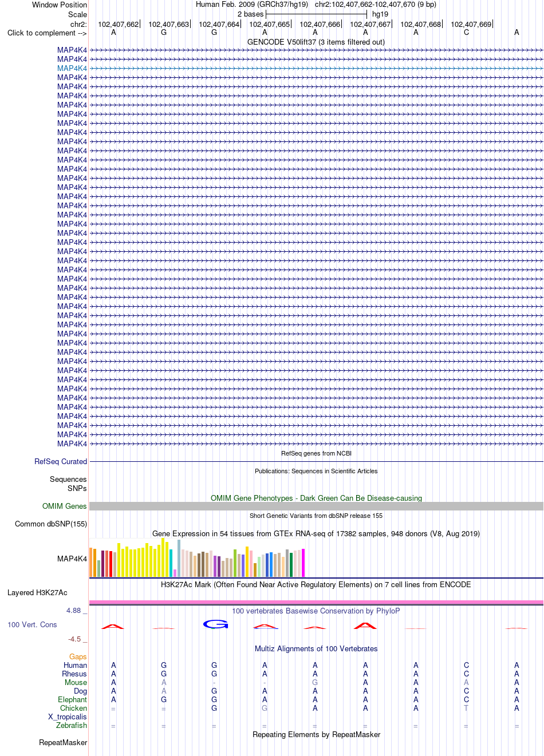Screen dimensions: 544x756
Task: Select the Rhesus alignment row label
Action: 74,674
